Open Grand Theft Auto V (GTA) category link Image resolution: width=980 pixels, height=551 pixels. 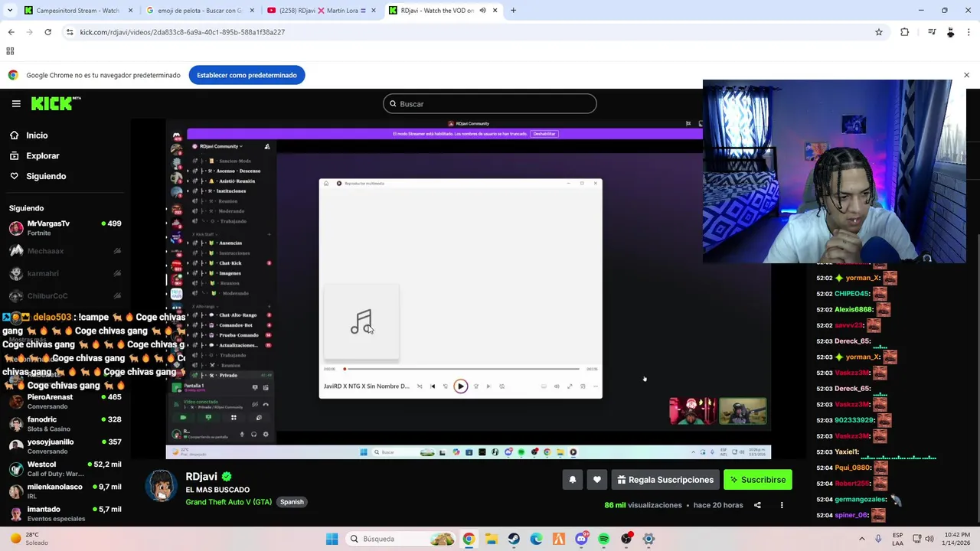click(228, 502)
